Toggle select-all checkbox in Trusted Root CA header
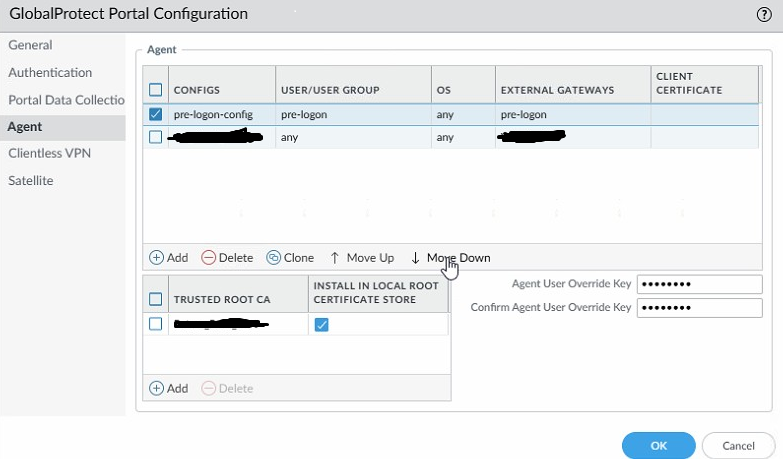Image resolution: width=783 pixels, height=459 pixels. click(x=155, y=299)
